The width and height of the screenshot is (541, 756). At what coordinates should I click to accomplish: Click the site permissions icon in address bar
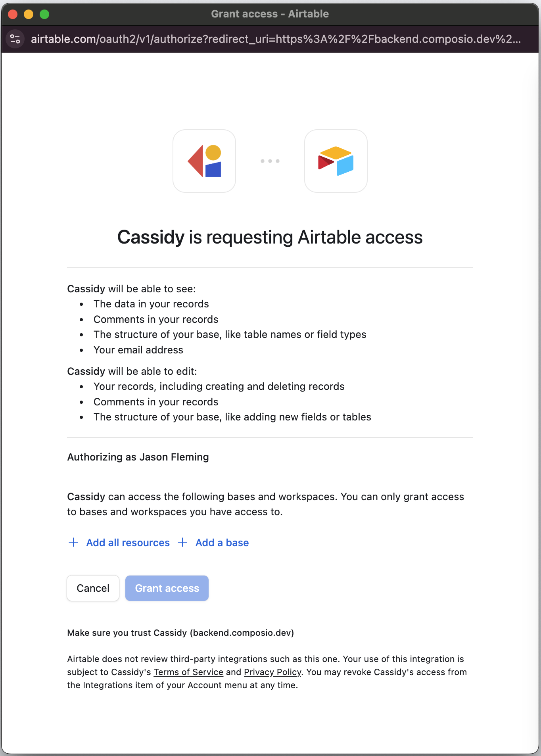point(15,39)
